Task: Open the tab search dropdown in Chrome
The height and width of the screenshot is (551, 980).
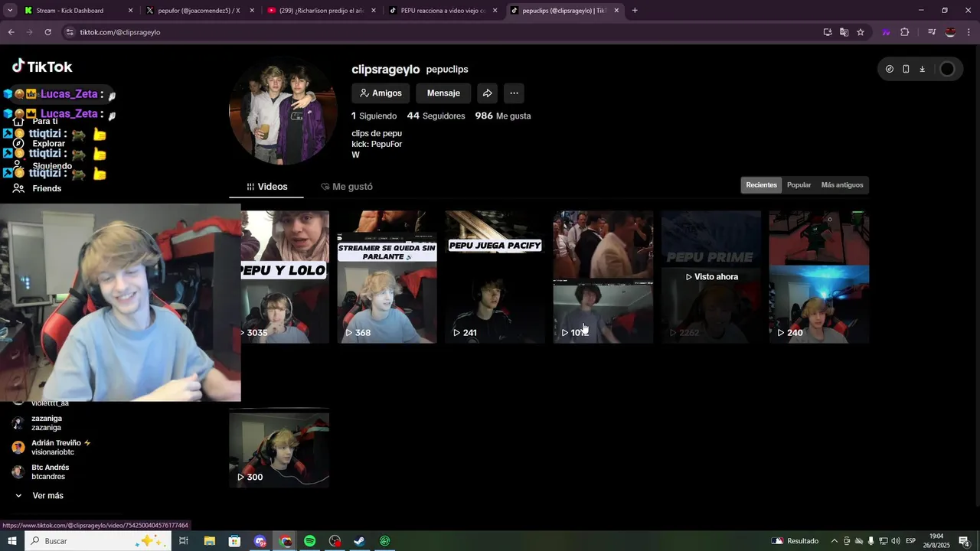Action: click(10, 11)
